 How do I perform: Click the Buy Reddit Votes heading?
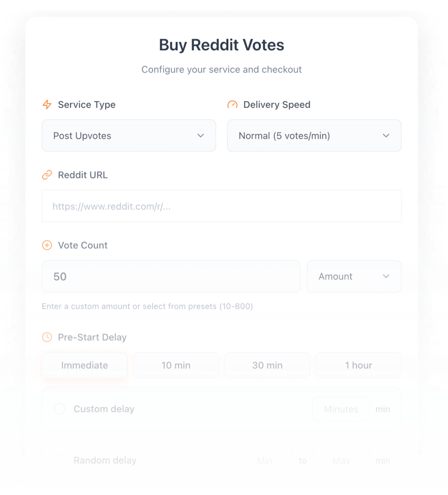(222, 45)
